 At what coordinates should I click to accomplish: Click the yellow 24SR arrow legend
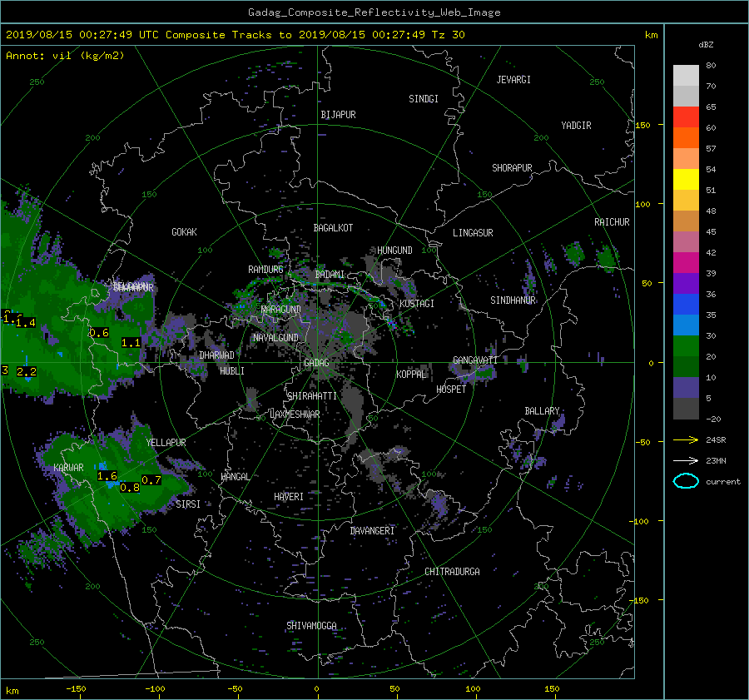click(x=686, y=439)
